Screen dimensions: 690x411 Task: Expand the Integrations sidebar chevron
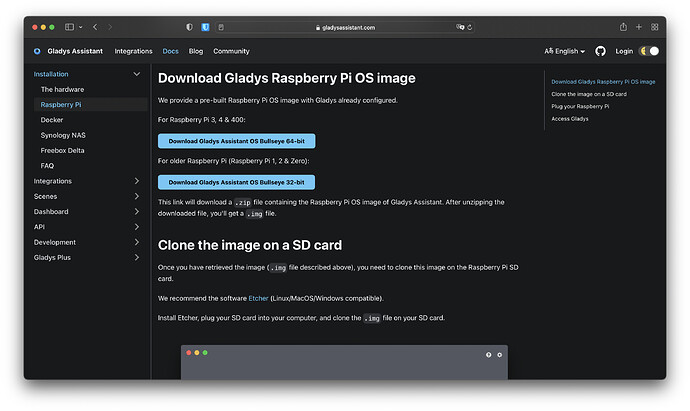click(137, 181)
